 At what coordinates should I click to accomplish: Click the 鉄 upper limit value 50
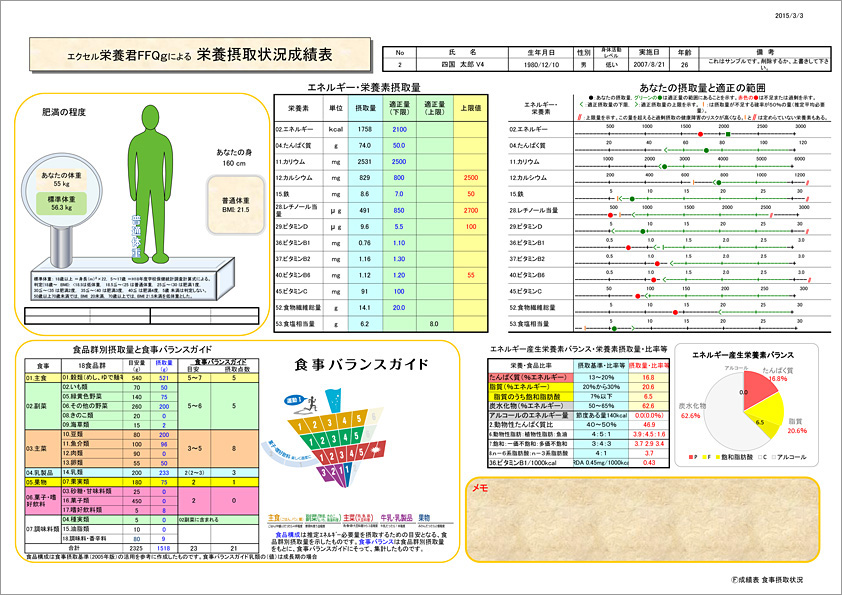point(470,194)
